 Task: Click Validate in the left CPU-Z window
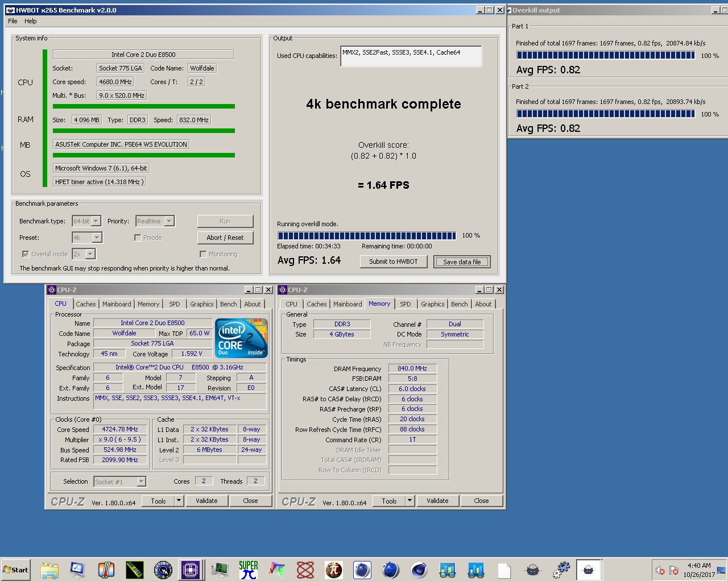click(x=206, y=501)
